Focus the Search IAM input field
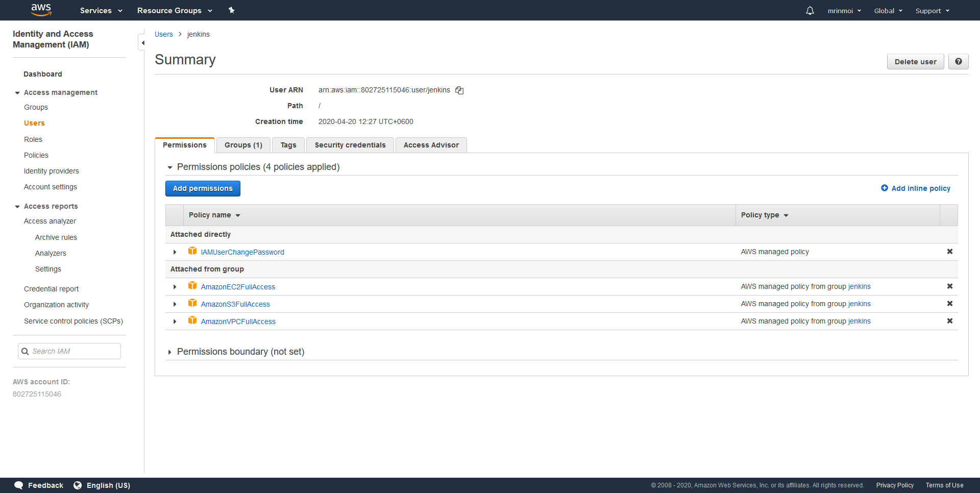This screenshot has width=980, height=493. (x=69, y=351)
